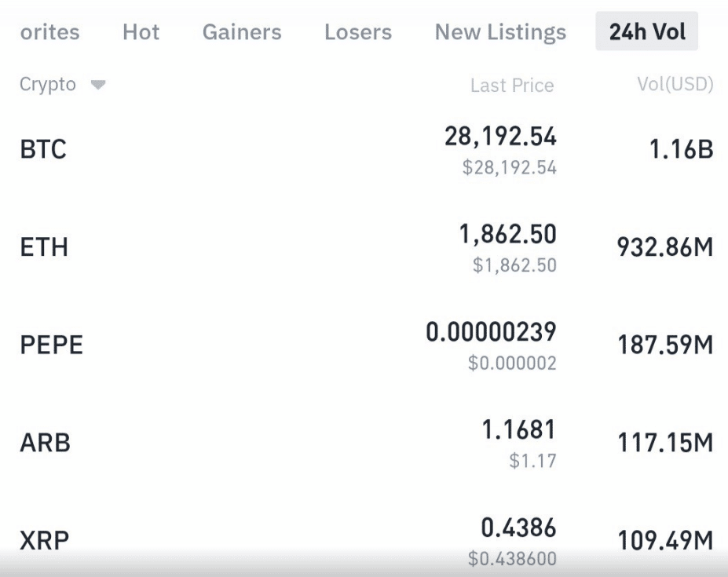Open the ARB market row
The width and height of the screenshot is (728, 577).
point(364,443)
